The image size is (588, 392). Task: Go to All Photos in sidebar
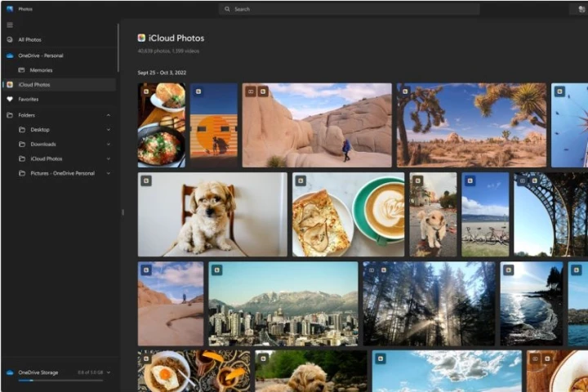pos(29,39)
